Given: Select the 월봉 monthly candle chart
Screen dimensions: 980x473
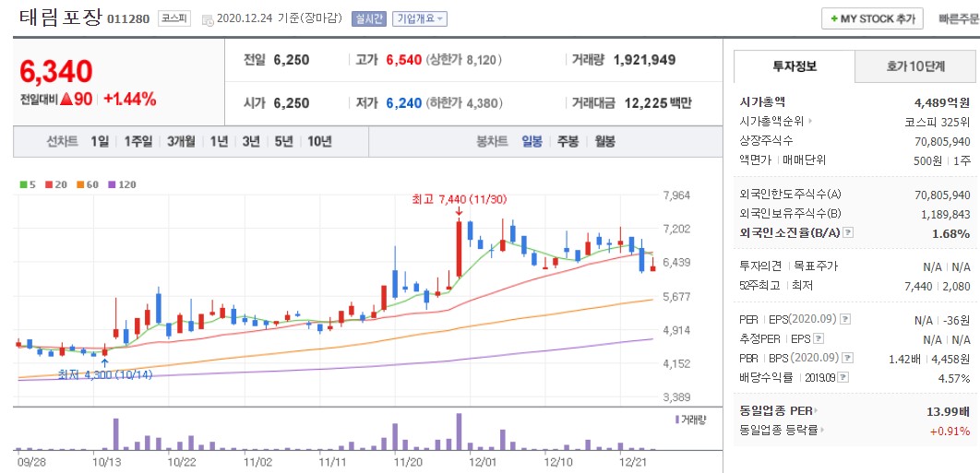Looking at the screenshot, I should 604,142.
